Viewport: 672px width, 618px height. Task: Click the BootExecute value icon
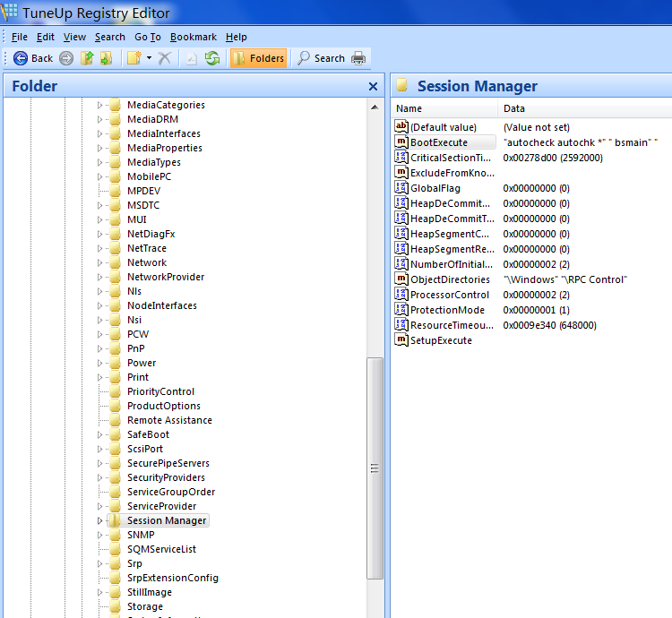pyautogui.click(x=401, y=142)
